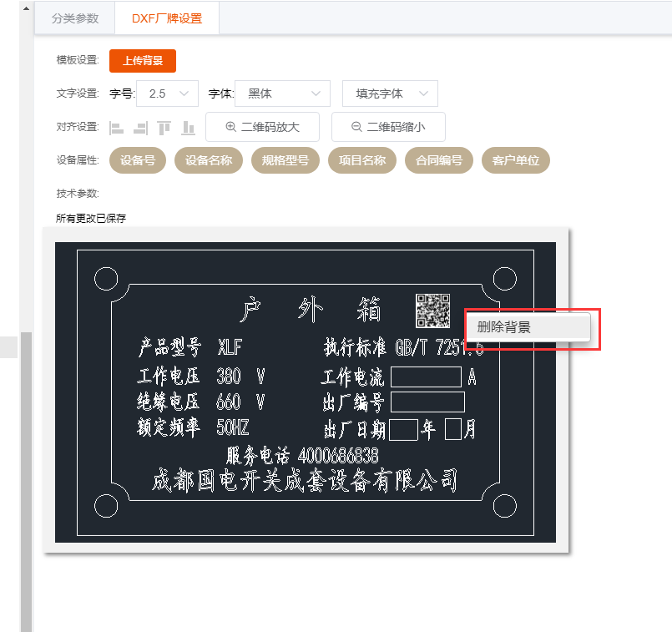Click the align top icon
This screenshot has height=632, width=672.
click(x=164, y=128)
